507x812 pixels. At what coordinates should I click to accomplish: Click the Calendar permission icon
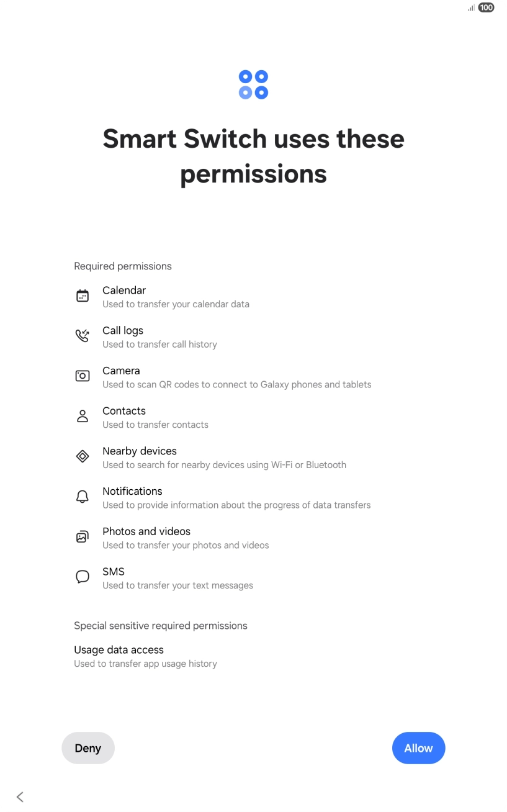(83, 296)
